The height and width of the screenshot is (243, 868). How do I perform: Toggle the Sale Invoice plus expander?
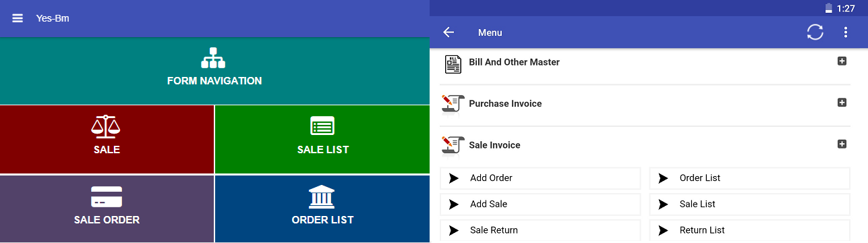[x=842, y=144]
